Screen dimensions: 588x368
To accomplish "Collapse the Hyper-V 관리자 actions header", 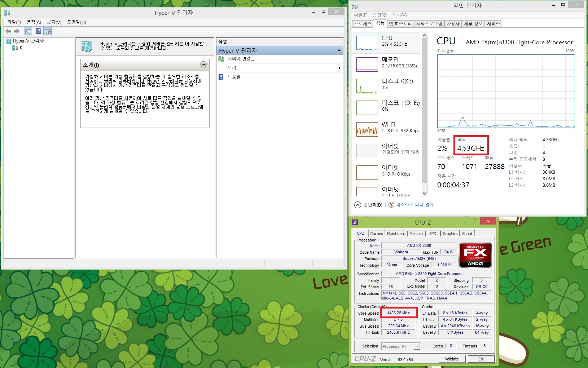I will 339,50.
